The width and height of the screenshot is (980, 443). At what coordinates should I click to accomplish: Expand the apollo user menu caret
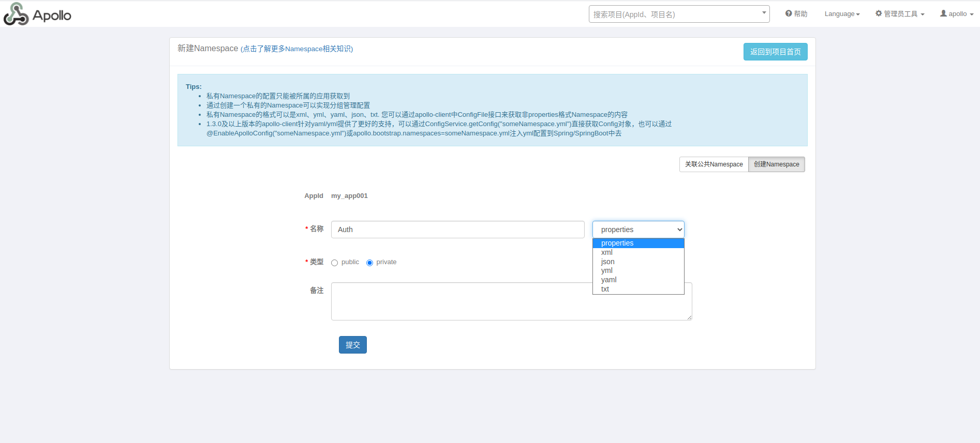tap(972, 14)
